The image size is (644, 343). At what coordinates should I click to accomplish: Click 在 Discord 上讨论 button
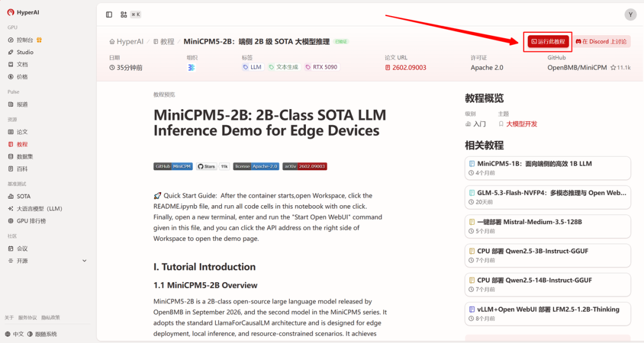(601, 42)
